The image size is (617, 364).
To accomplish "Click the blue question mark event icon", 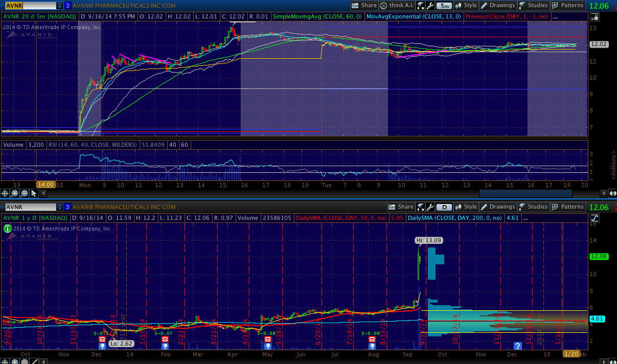I will [517, 346].
